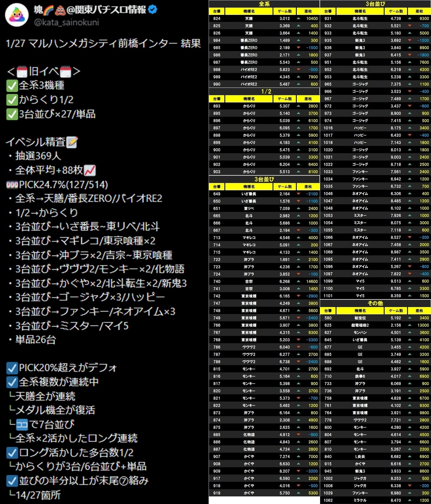Click the 9,513 game count in row 1099
Viewport: 431px width, 504px height.
[396, 281]
